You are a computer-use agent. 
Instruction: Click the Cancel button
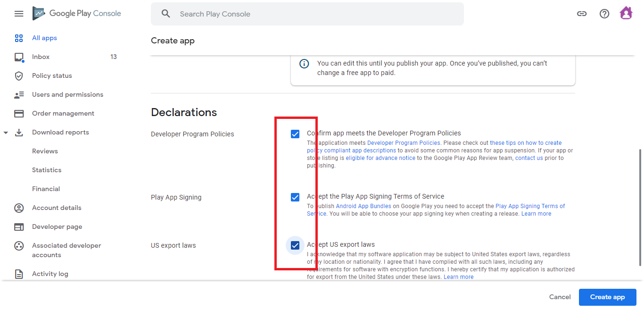[560, 297]
